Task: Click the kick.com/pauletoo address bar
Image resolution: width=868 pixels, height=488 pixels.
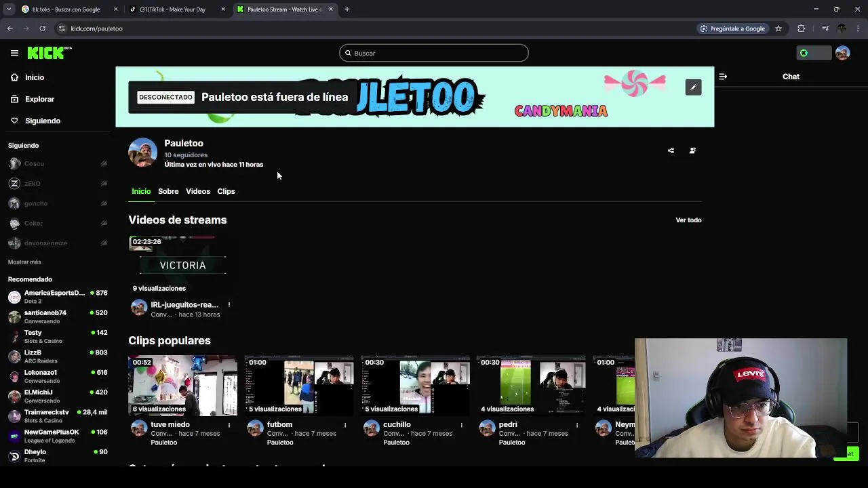Action: click(x=373, y=28)
